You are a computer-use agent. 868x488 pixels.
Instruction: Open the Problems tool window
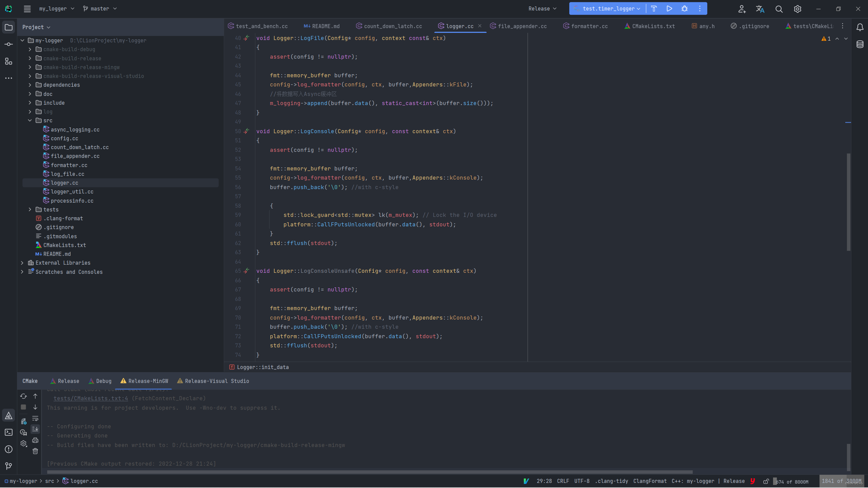tap(8, 449)
